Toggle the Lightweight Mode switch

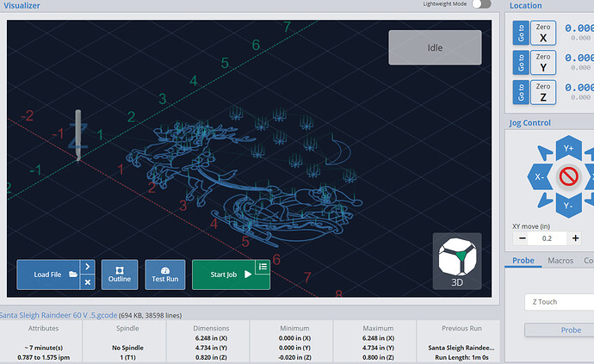[x=481, y=4]
